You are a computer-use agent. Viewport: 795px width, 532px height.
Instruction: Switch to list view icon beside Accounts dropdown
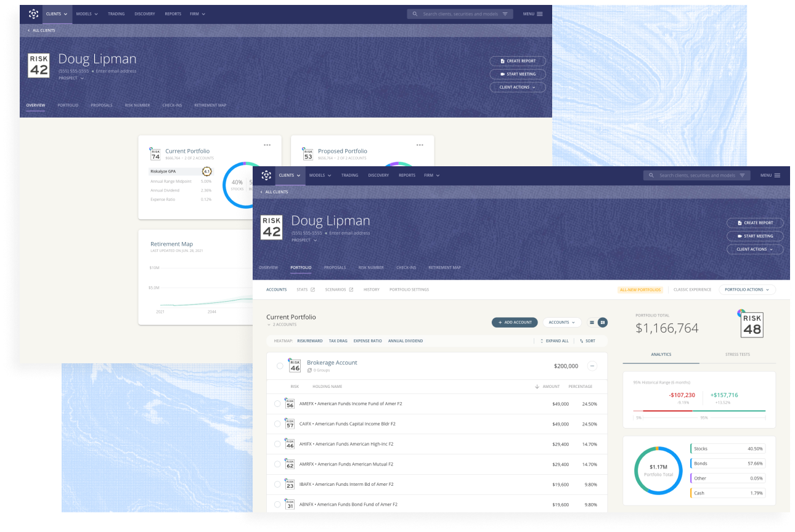coord(592,322)
